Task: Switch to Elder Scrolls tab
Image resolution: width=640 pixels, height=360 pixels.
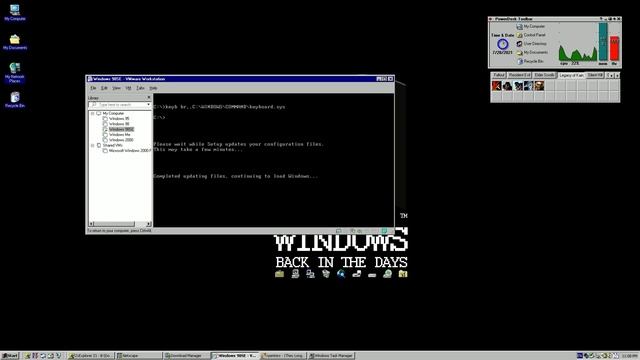Action: [544, 75]
